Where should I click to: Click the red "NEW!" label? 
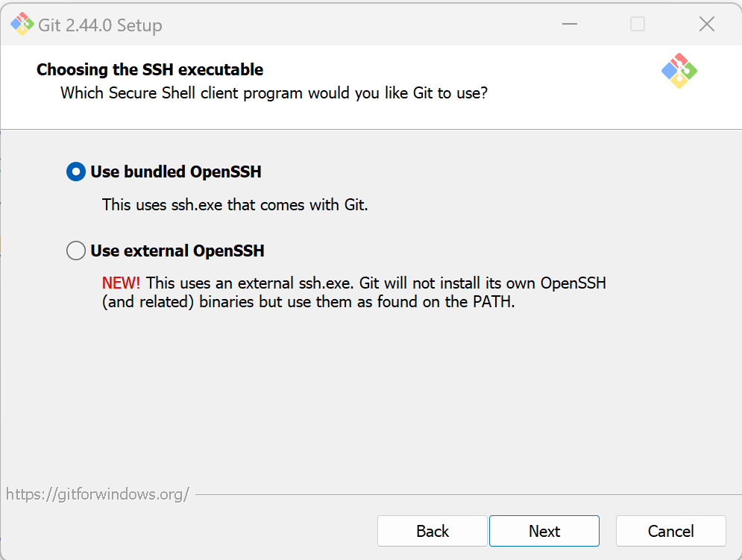(x=121, y=283)
